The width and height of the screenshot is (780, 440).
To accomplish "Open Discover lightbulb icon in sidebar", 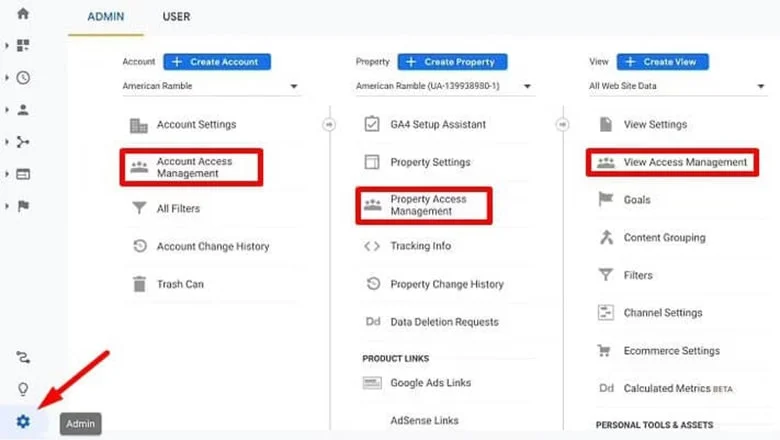I will [23, 389].
